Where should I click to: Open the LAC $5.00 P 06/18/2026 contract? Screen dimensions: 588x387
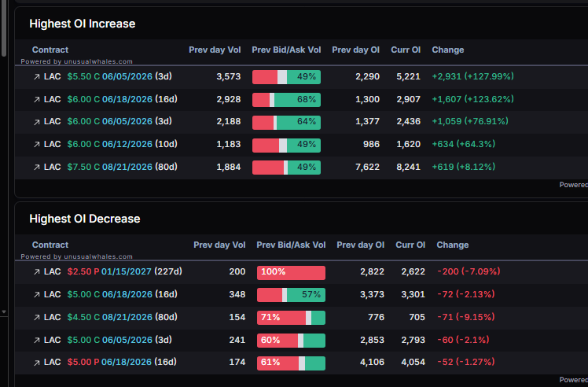[110, 363]
